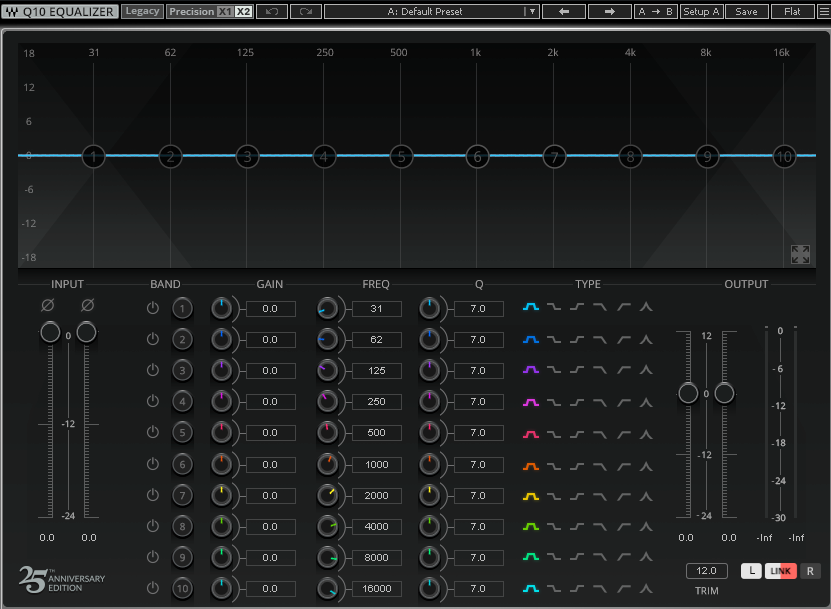Screen dimensions: 831x609
Task: Switch on band 10 power
Action: 153,588
